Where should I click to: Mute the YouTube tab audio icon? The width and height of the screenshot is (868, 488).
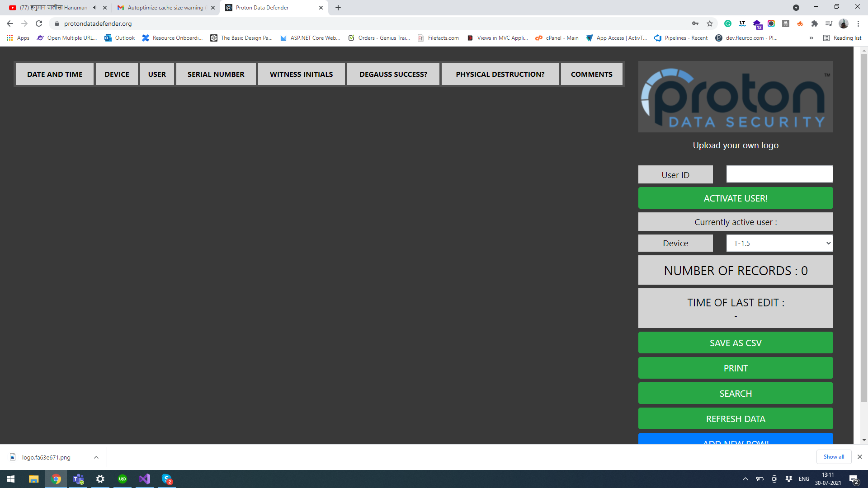point(95,8)
